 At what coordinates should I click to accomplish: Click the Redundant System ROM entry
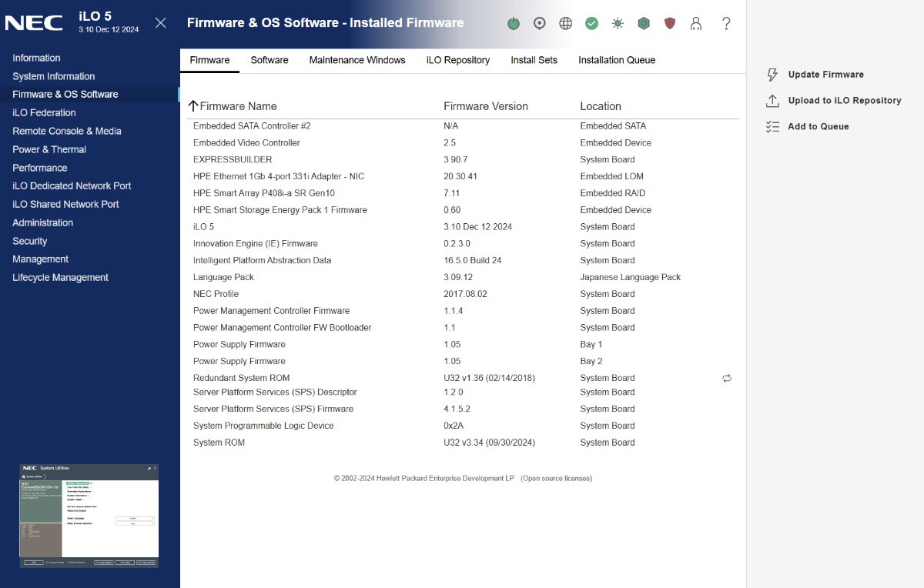pos(242,378)
